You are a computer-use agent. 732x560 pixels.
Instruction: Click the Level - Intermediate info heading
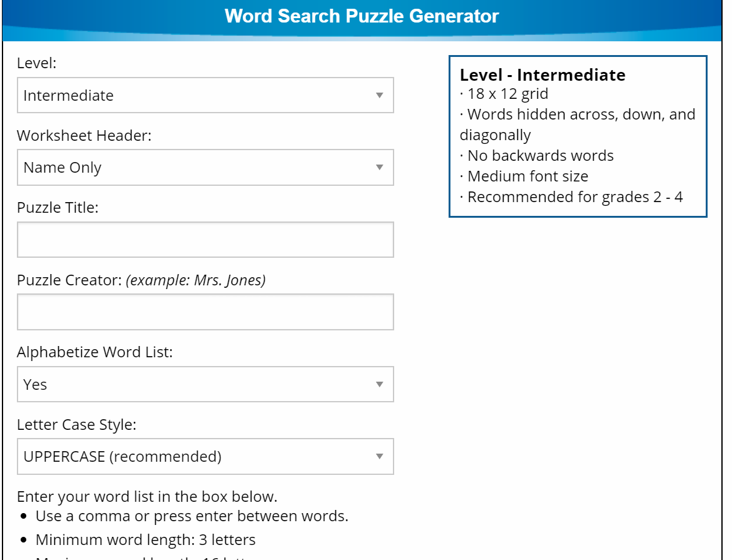(x=542, y=75)
